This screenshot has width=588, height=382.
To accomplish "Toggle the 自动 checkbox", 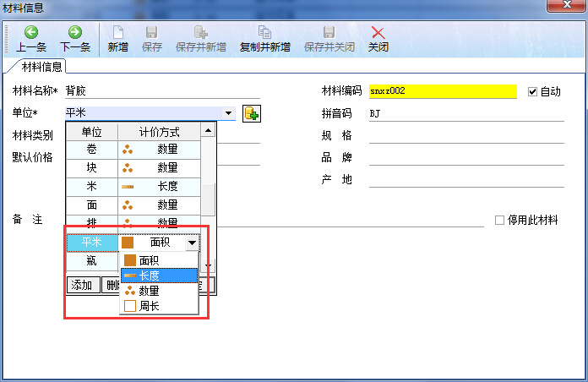I will tap(532, 91).
